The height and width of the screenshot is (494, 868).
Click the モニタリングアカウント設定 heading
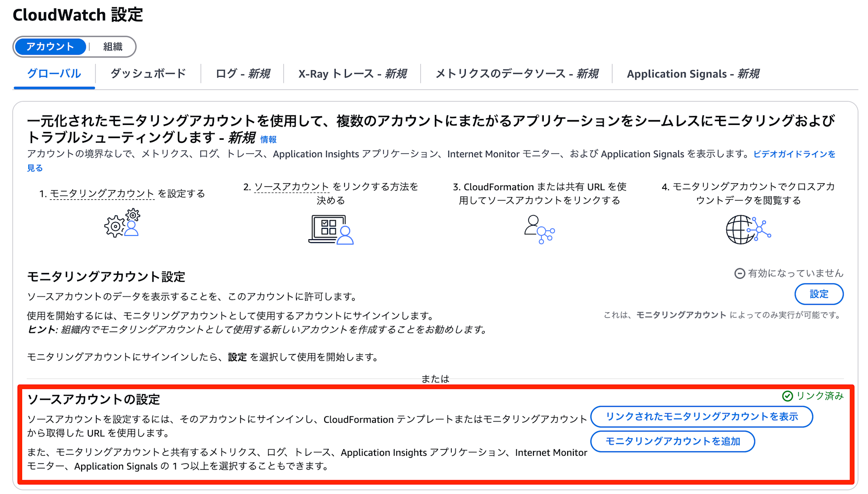coord(106,277)
